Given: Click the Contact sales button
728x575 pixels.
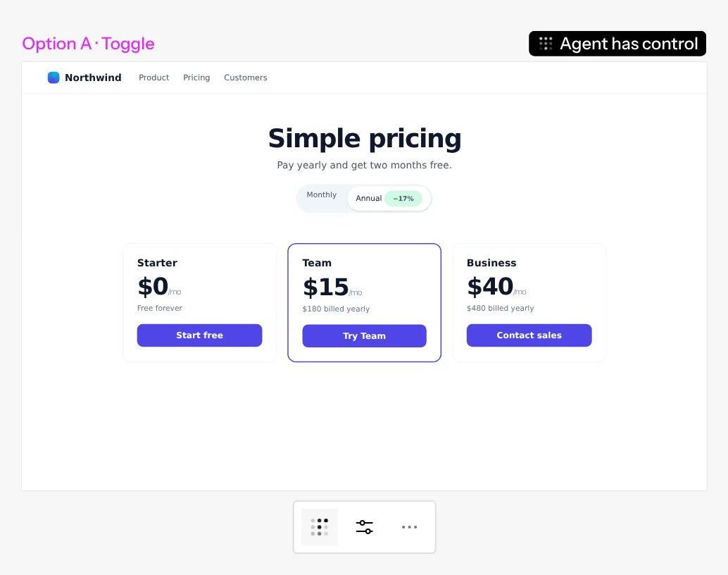Looking at the screenshot, I should click(529, 335).
